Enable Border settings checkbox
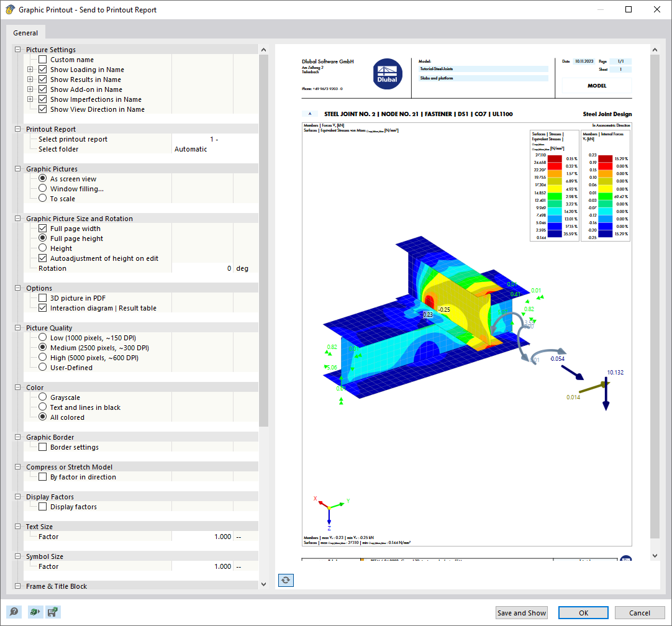This screenshot has height=626, width=672. point(43,447)
